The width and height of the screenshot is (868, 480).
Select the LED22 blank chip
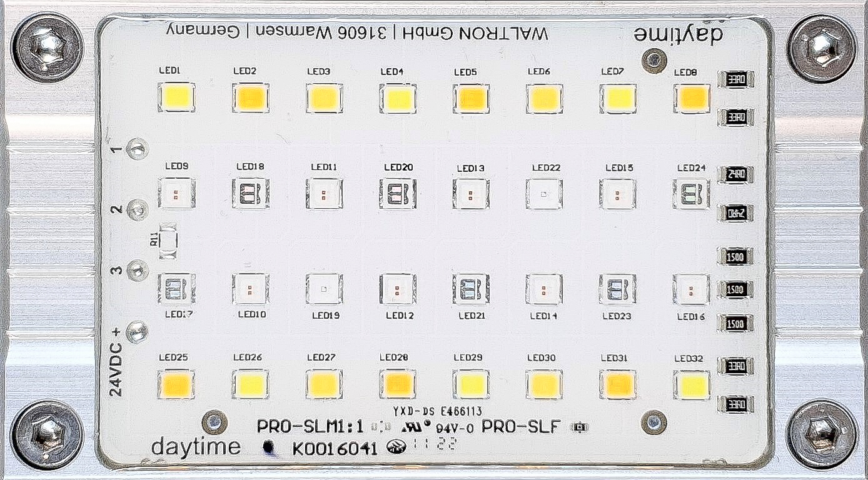tap(544, 194)
